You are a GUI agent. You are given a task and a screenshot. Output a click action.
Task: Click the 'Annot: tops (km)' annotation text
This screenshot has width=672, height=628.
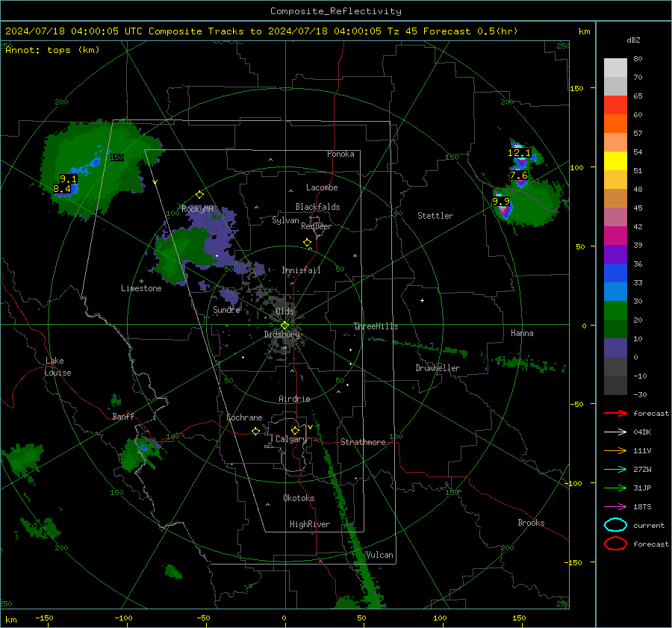point(52,50)
